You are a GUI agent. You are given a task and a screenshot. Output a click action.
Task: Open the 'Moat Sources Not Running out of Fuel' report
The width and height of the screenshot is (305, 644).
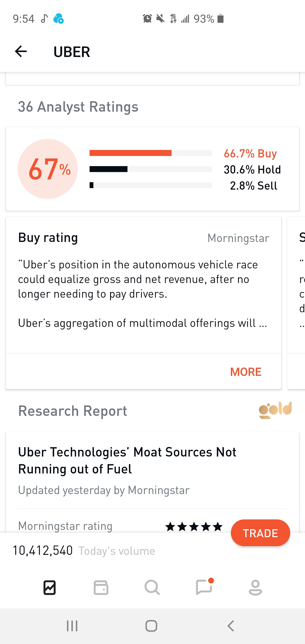click(x=127, y=461)
